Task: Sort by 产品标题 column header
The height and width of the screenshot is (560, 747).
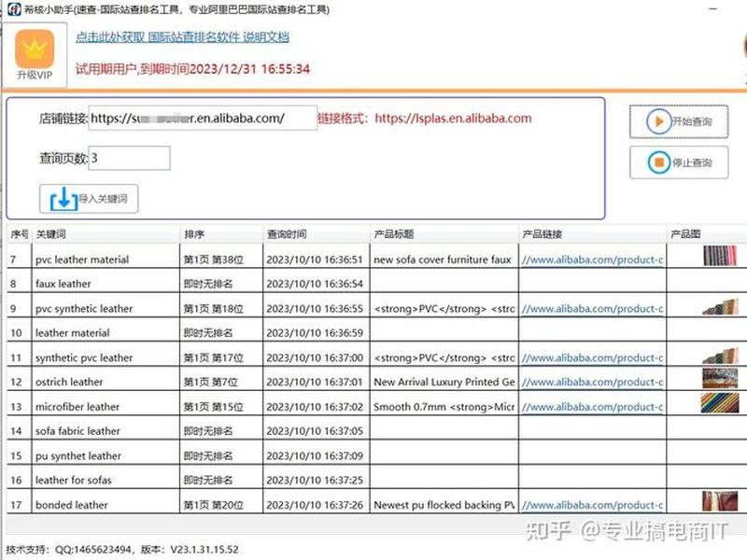Action: (x=444, y=234)
